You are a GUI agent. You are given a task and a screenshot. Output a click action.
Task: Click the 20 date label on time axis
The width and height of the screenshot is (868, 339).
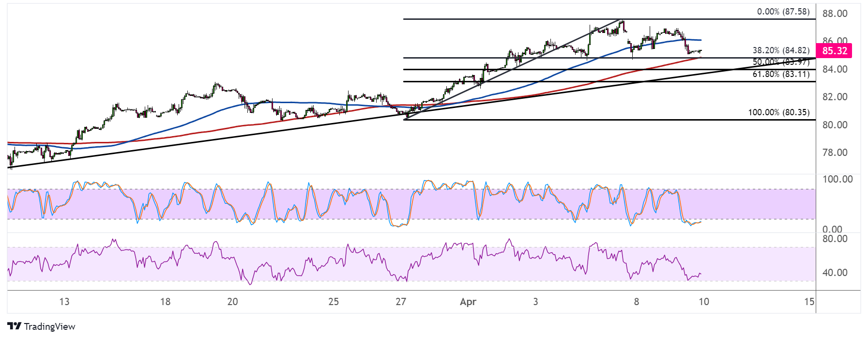click(233, 302)
